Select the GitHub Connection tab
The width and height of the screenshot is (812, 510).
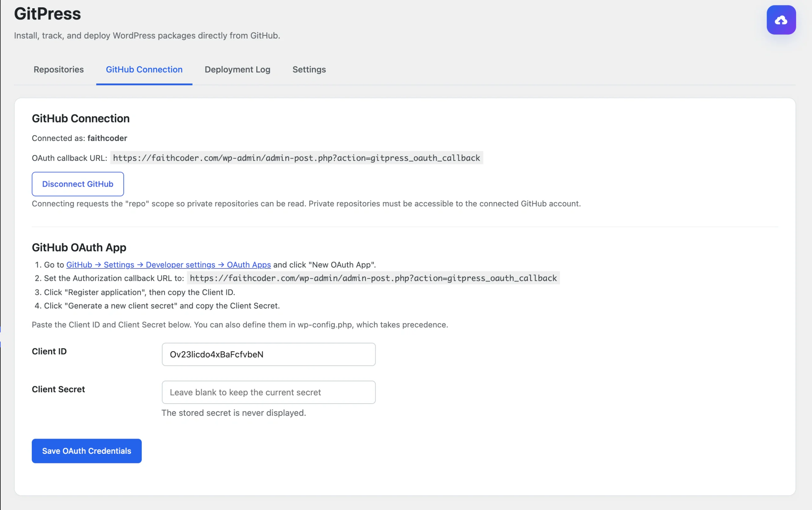(144, 70)
